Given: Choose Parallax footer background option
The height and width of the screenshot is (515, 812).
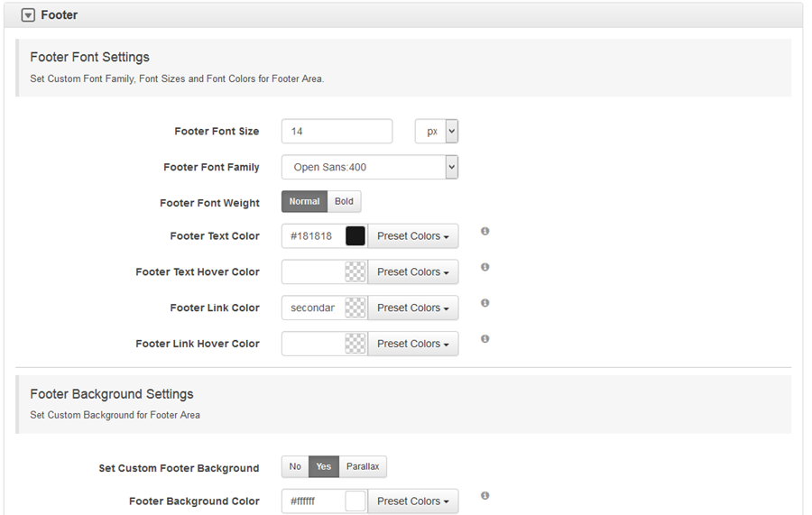Looking at the screenshot, I should [363, 466].
